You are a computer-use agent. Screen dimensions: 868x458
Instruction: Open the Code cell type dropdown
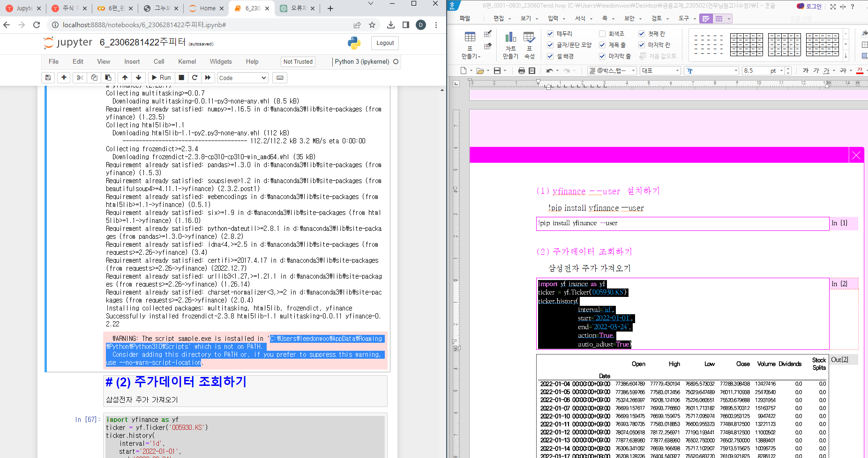(242, 78)
